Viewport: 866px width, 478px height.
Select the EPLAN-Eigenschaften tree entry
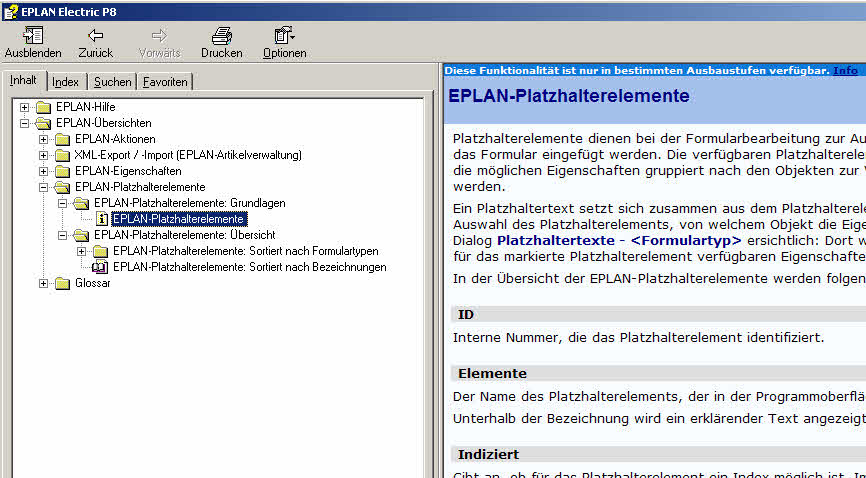128,171
